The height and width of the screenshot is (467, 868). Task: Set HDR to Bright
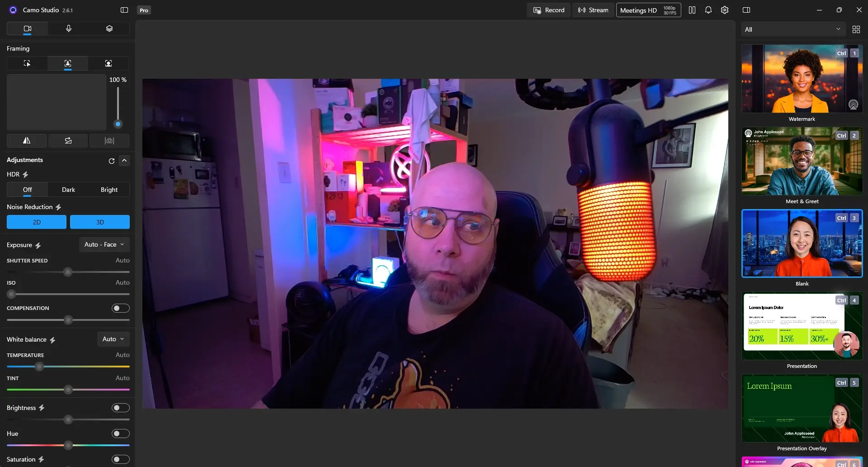(x=109, y=190)
